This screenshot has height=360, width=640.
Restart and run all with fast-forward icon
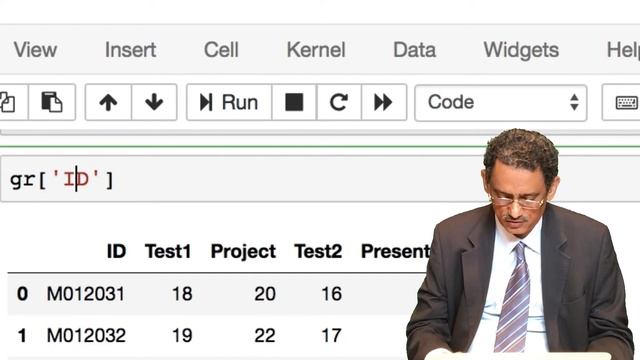coord(384,102)
